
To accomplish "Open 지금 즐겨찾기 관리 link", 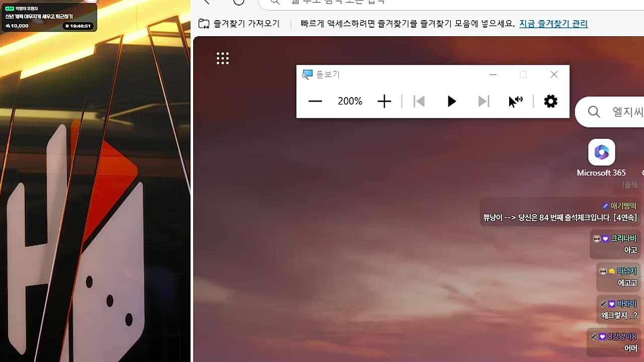I will click(553, 23).
